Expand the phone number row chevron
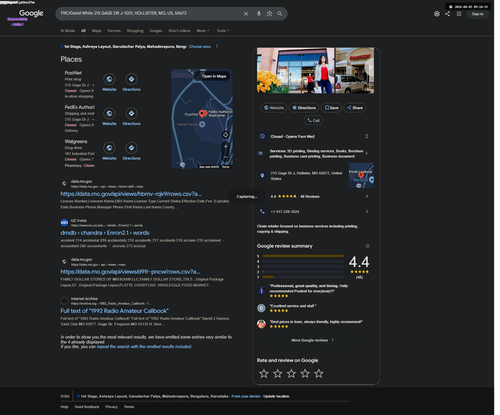 367,211
